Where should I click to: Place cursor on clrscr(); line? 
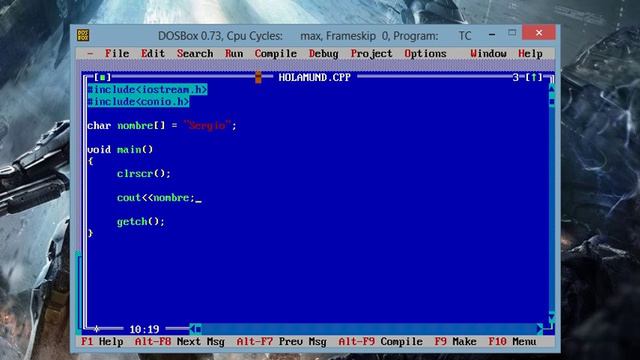(144, 173)
